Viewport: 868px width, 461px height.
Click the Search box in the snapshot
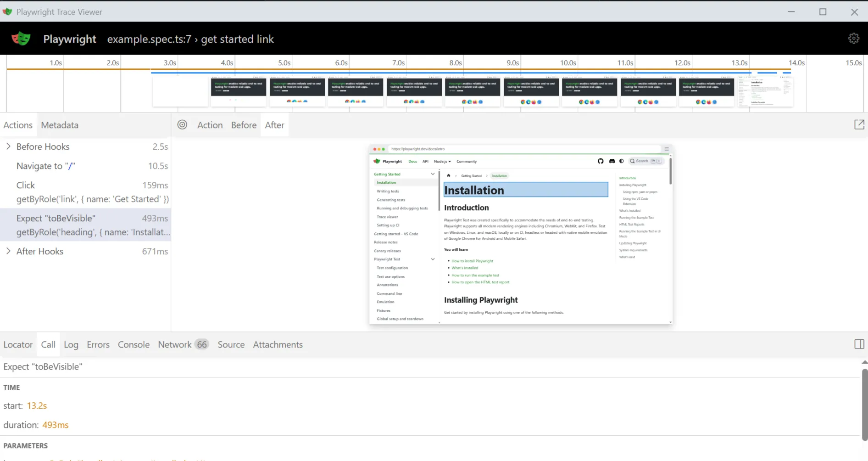tap(646, 161)
